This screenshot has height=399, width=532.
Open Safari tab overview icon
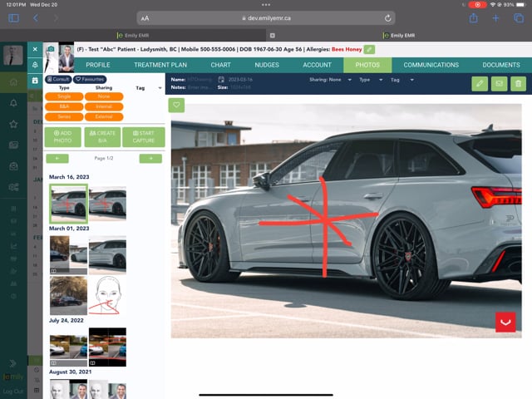coord(519,18)
